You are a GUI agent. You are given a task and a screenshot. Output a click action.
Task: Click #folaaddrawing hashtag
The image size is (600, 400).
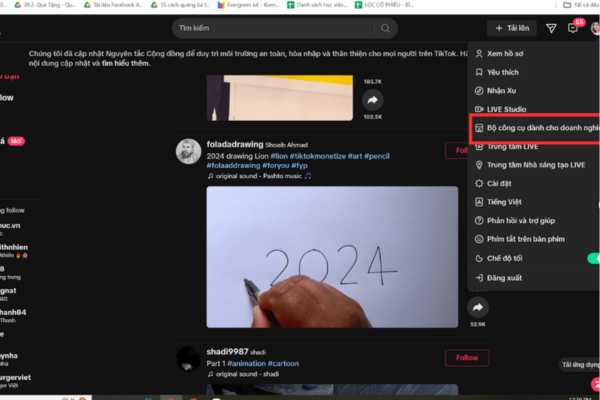pyautogui.click(x=233, y=165)
